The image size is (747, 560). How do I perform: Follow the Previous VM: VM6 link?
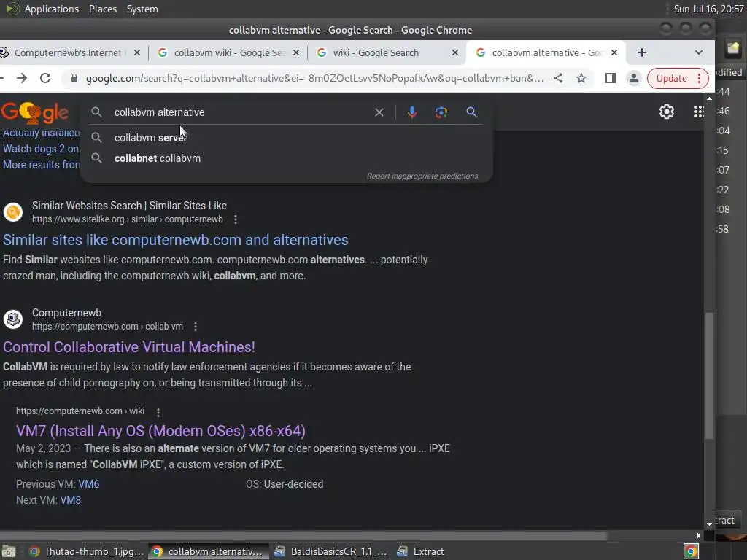pos(88,484)
